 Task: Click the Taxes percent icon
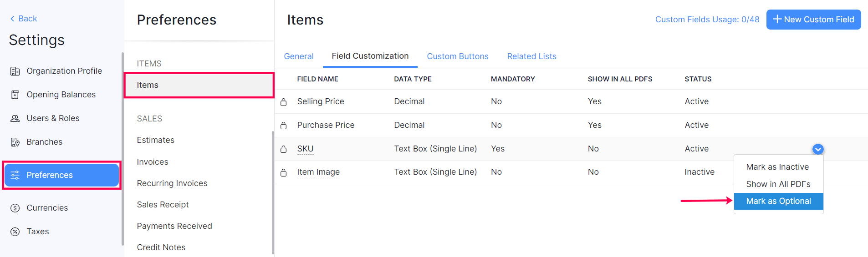click(x=15, y=232)
